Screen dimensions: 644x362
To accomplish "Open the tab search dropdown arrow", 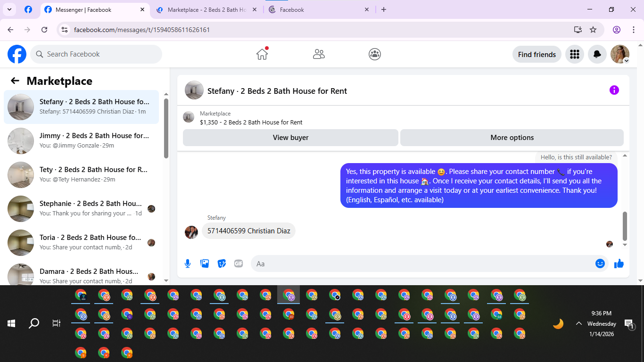I will click(9, 9).
